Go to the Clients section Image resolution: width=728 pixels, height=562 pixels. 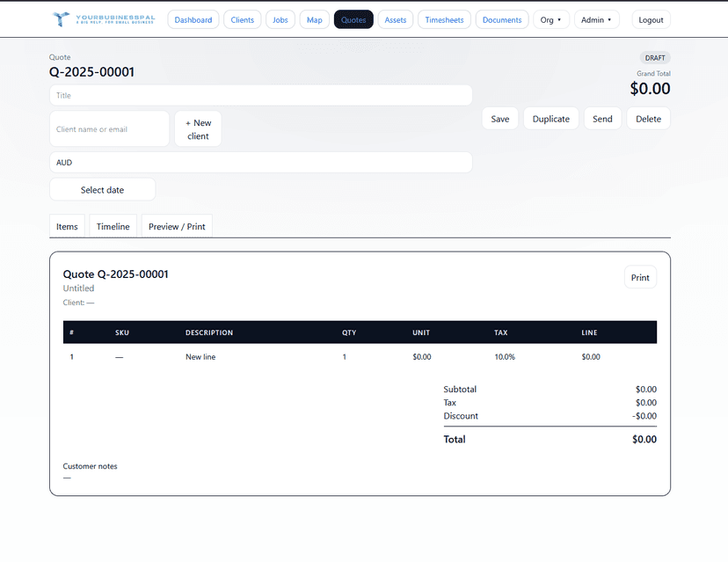pos(242,19)
